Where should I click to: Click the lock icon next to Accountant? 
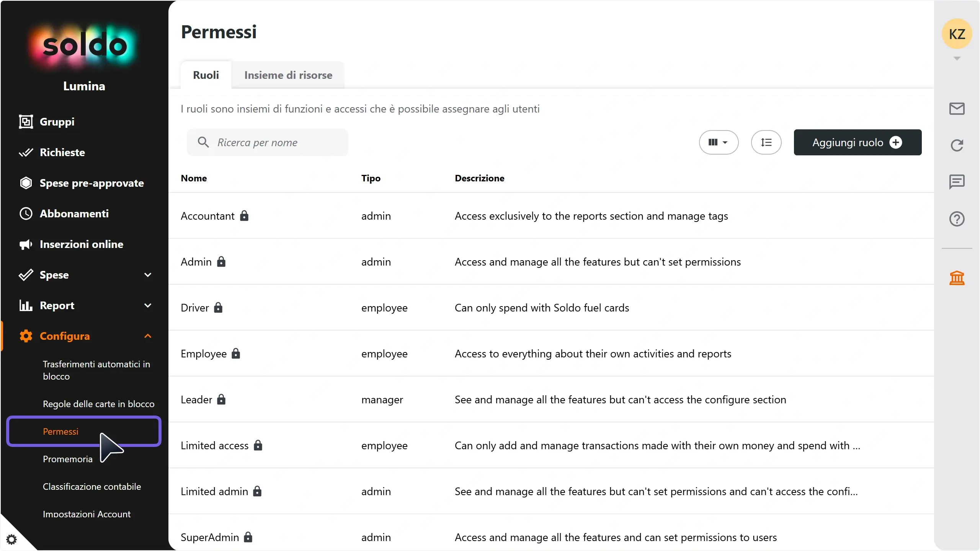coord(244,216)
